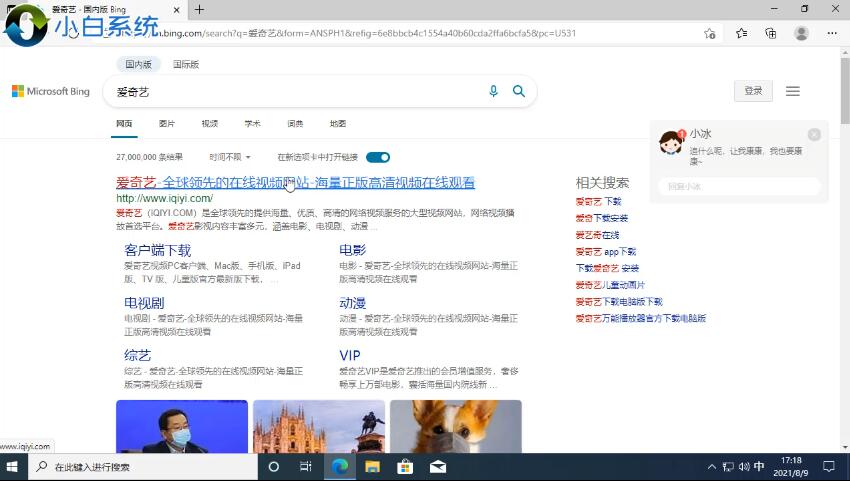Click the microphone voice search icon
Image resolution: width=850 pixels, height=481 pixels.
click(x=493, y=91)
